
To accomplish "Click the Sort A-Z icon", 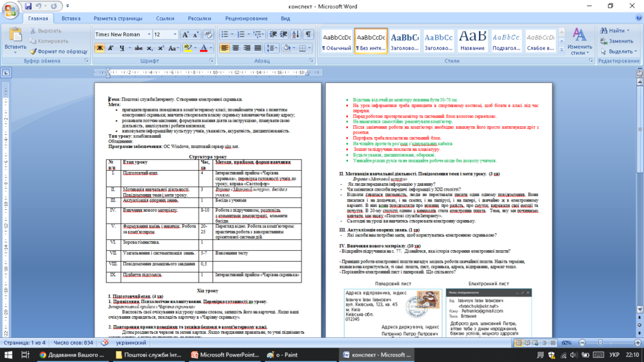I will point(295,34).
